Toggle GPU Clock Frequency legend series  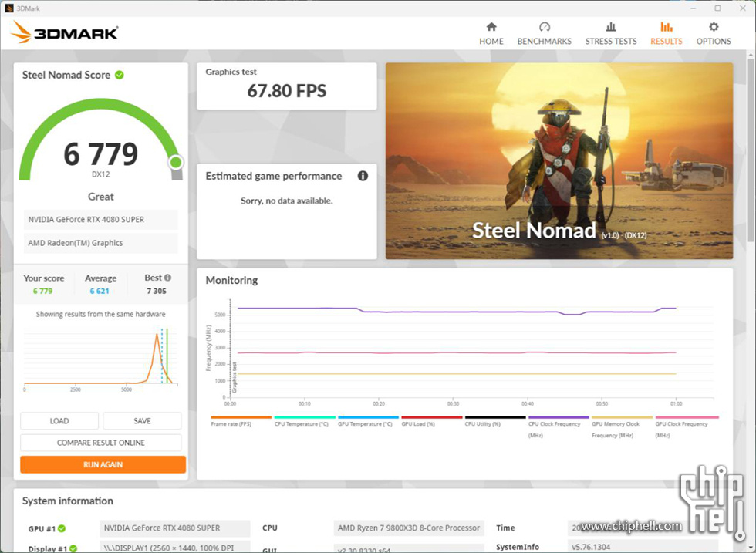[687, 427]
